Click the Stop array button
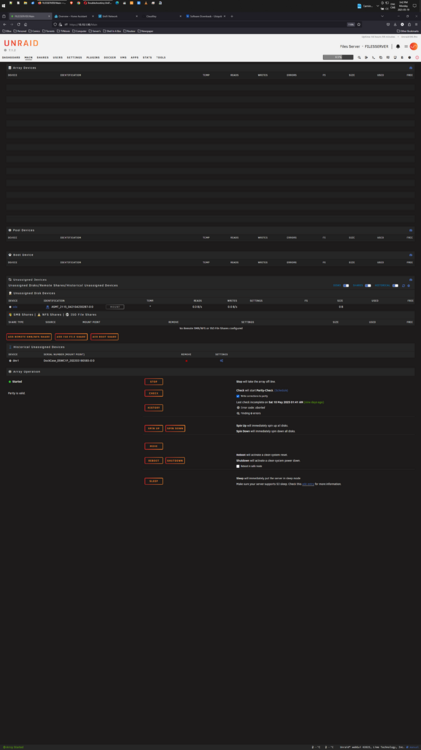 (x=154, y=382)
